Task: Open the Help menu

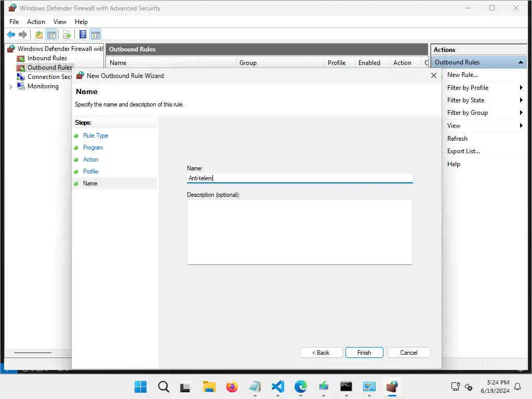Action: (x=81, y=22)
